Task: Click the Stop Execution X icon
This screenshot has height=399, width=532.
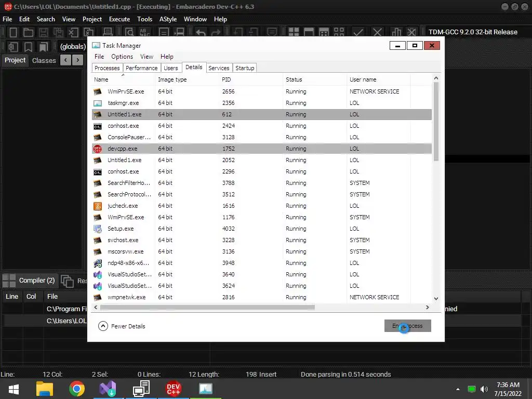Action: (377, 32)
